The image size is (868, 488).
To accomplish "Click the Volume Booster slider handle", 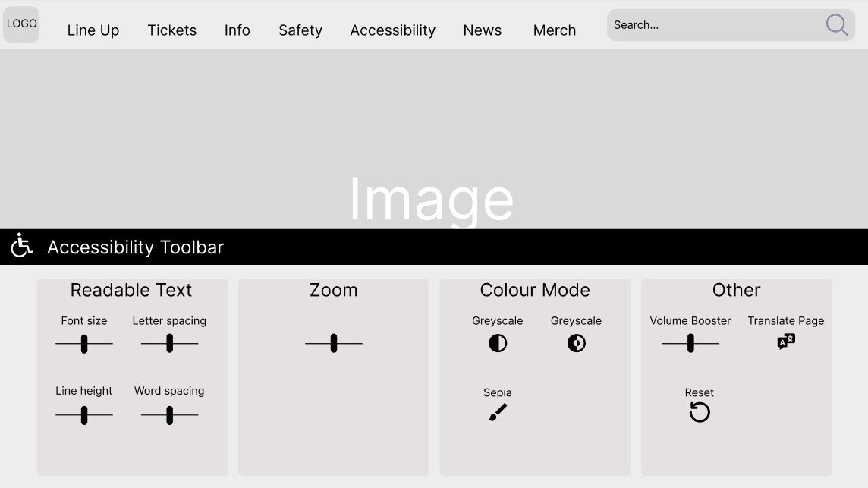I will click(690, 344).
